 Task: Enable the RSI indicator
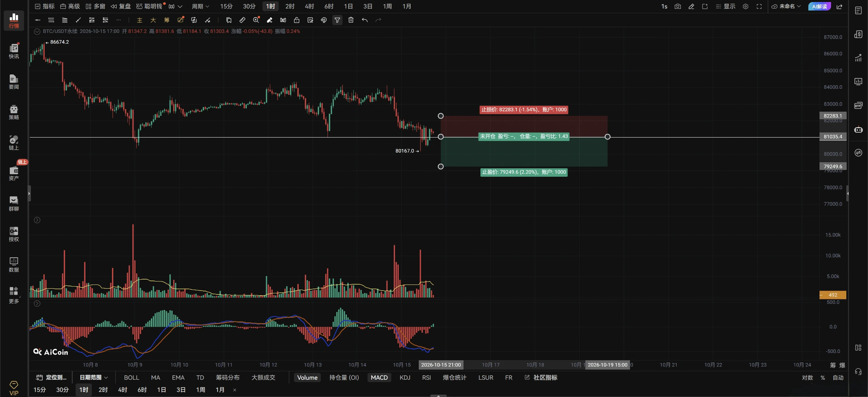point(427,378)
